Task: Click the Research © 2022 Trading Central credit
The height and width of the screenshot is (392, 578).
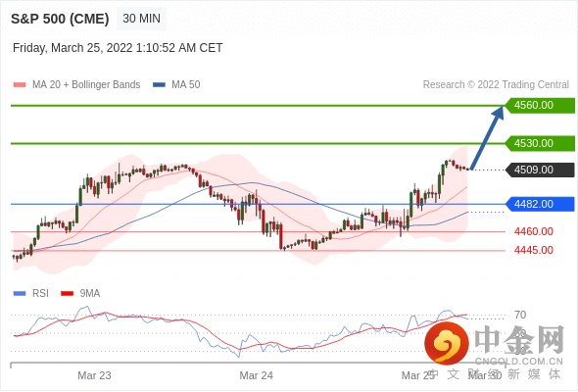Action: 496,85
